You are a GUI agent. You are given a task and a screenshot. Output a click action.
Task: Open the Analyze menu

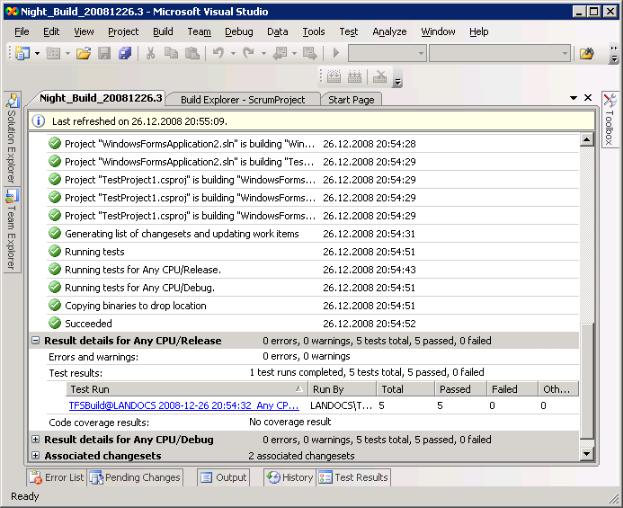click(x=389, y=32)
